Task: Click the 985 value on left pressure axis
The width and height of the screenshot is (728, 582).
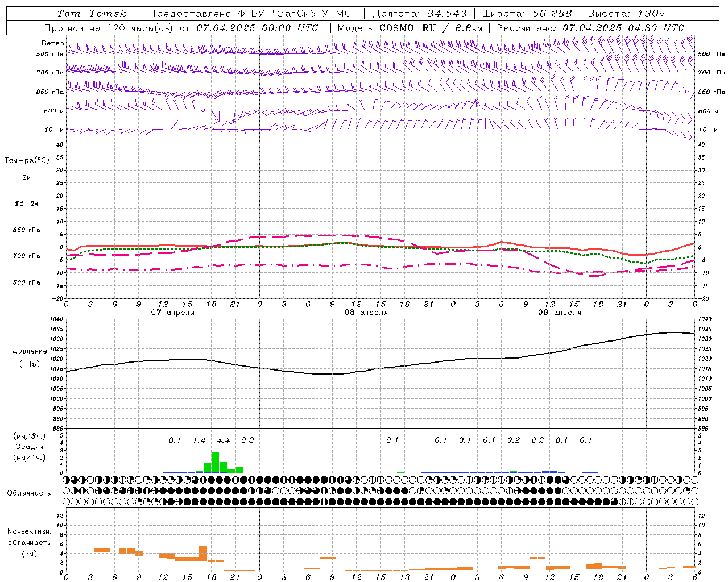Action: pos(58,429)
